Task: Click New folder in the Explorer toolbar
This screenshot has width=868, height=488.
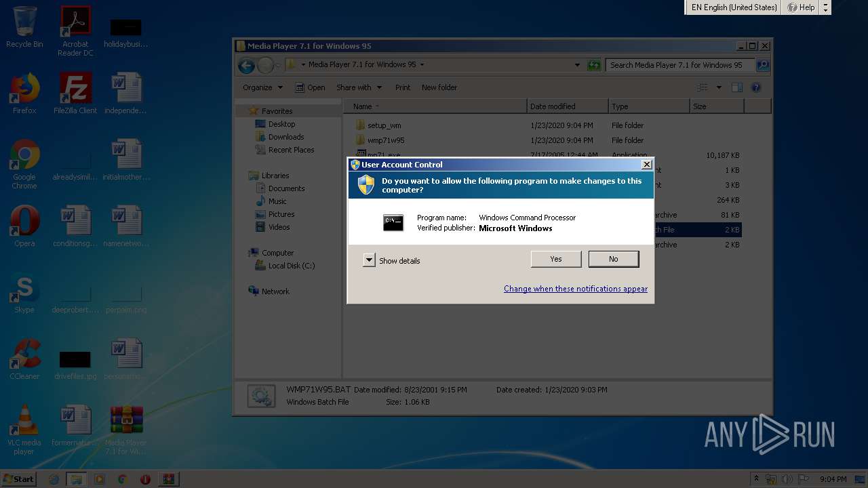Action: pos(439,87)
